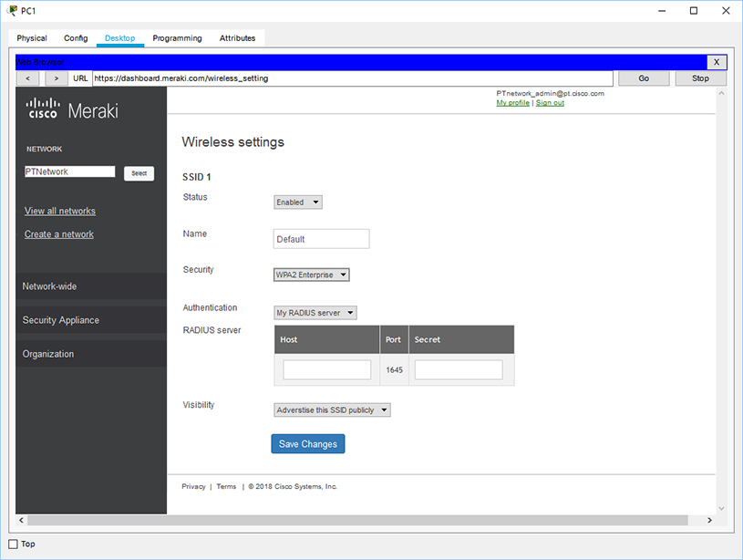Open the View all networks link
This screenshot has height=560, width=743.
point(60,211)
